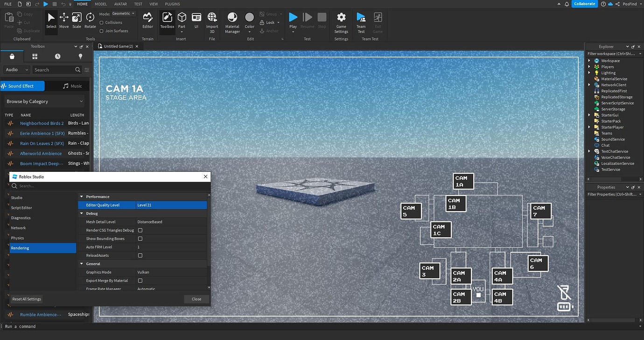Expand the Workspace tree node
The width and height of the screenshot is (644, 340).
coord(589,61)
